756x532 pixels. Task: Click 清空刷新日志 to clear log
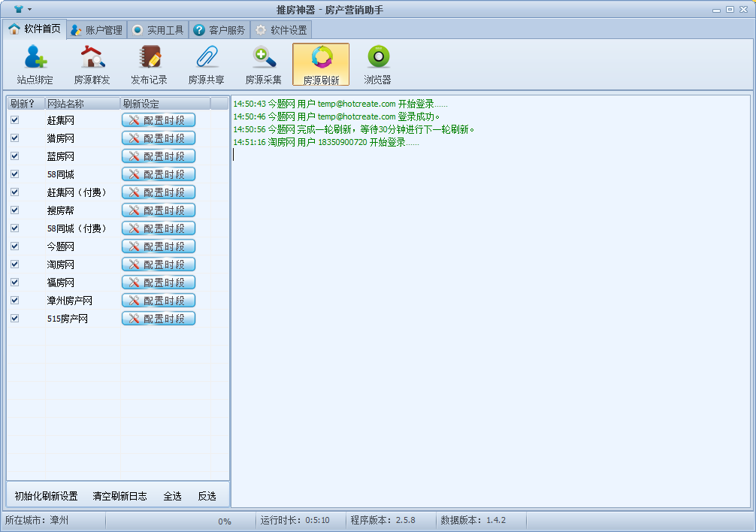coord(119,496)
